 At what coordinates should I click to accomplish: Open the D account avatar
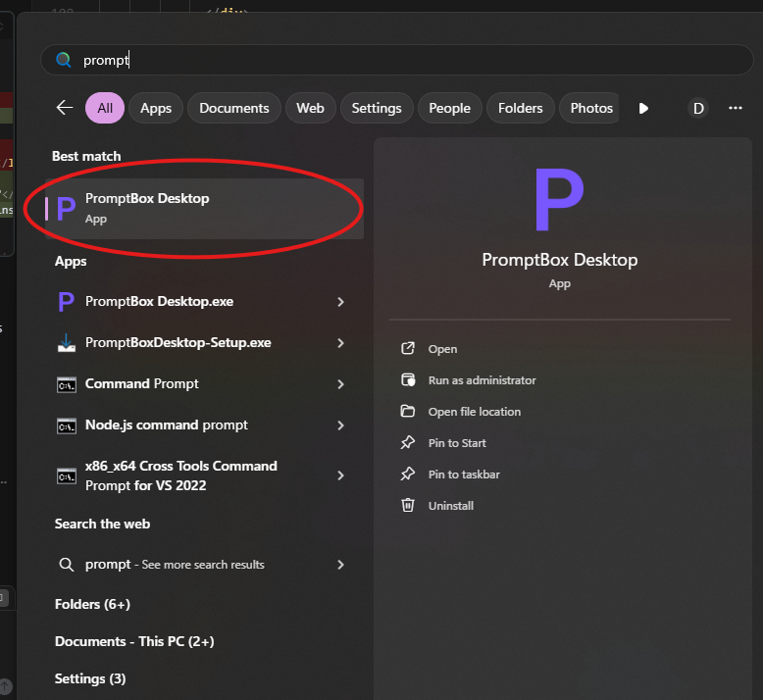pos(698,108)
